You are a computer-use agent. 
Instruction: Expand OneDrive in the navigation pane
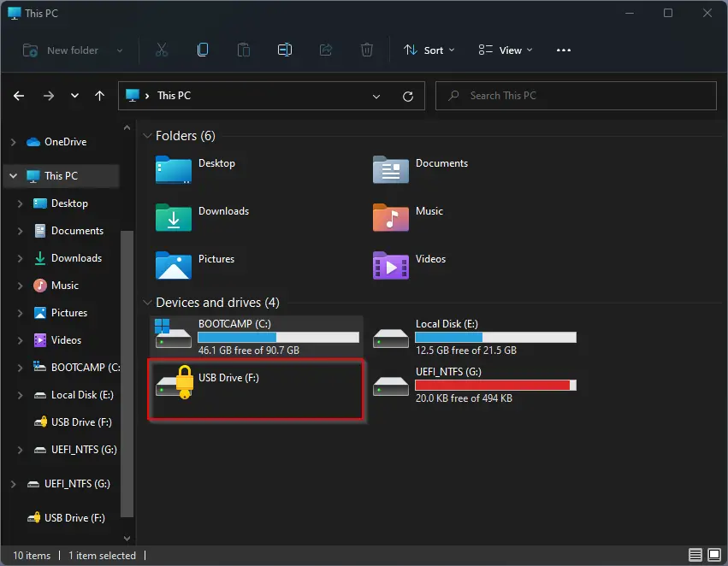(x=14, y=142)
